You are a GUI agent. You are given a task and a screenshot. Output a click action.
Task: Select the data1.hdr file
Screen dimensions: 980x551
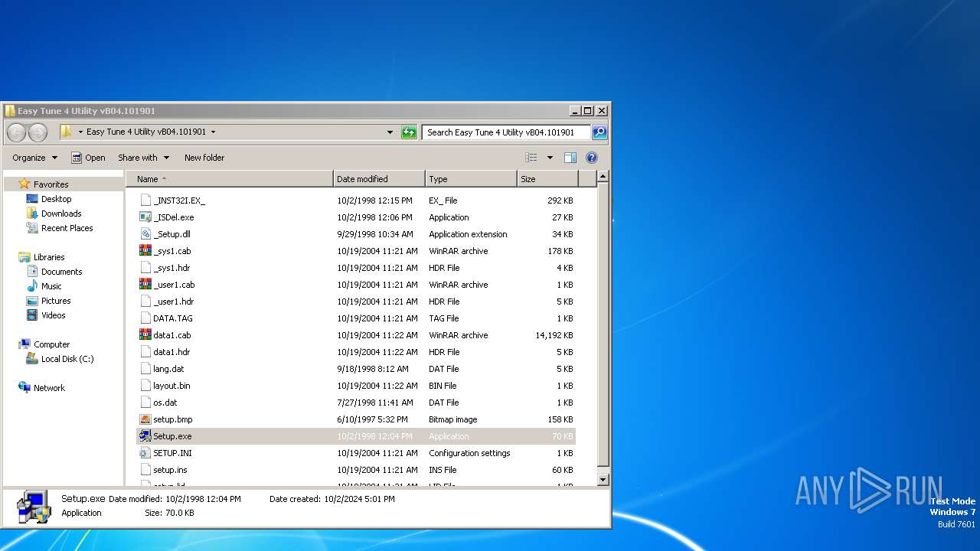(x=171, y=352)
